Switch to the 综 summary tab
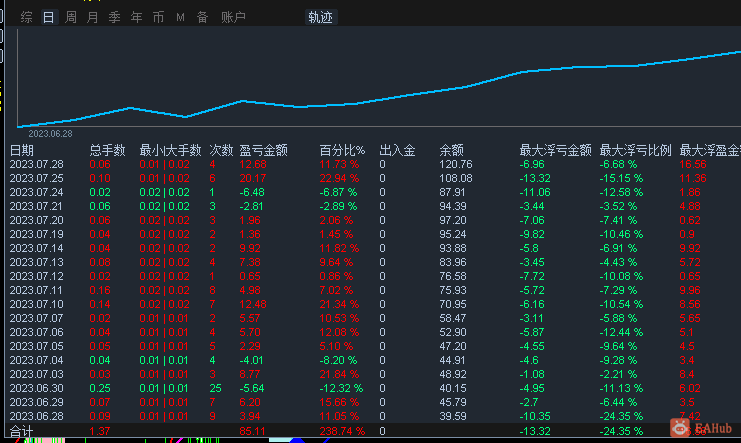The width and height of the screenshot is (741, 443). click(x=26, y=17)
